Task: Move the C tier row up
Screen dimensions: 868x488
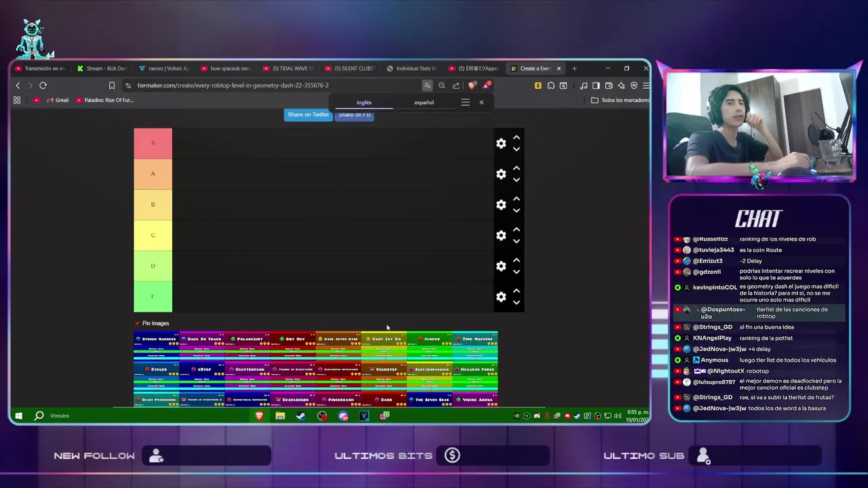Action: click(x=516, y=230)
